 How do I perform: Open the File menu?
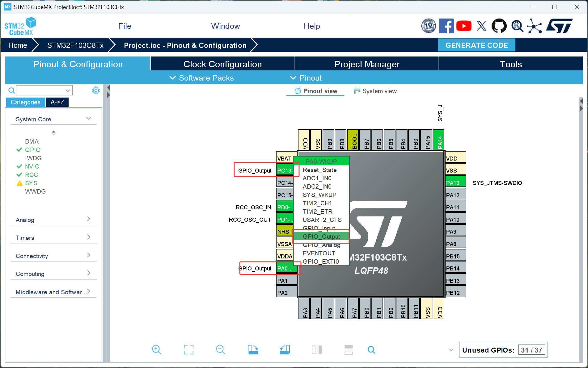pyautogui.click(x=125, y=26)
